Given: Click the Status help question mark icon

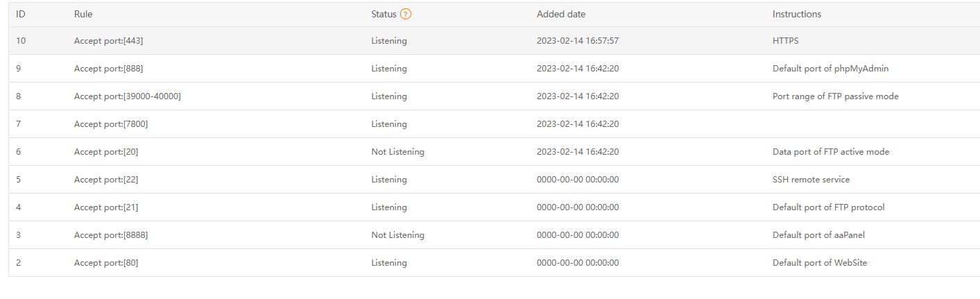Looking at the screenshot, I should (x=406, y=14).
